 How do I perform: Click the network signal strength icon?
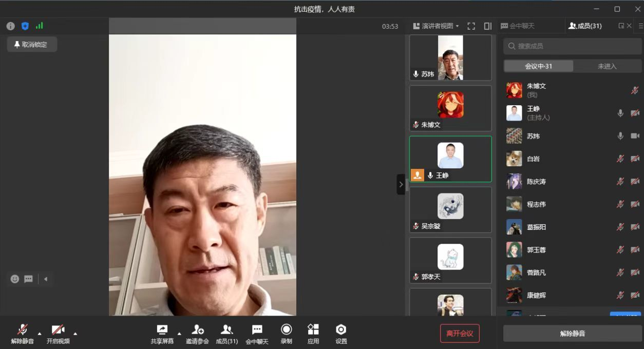40,26
